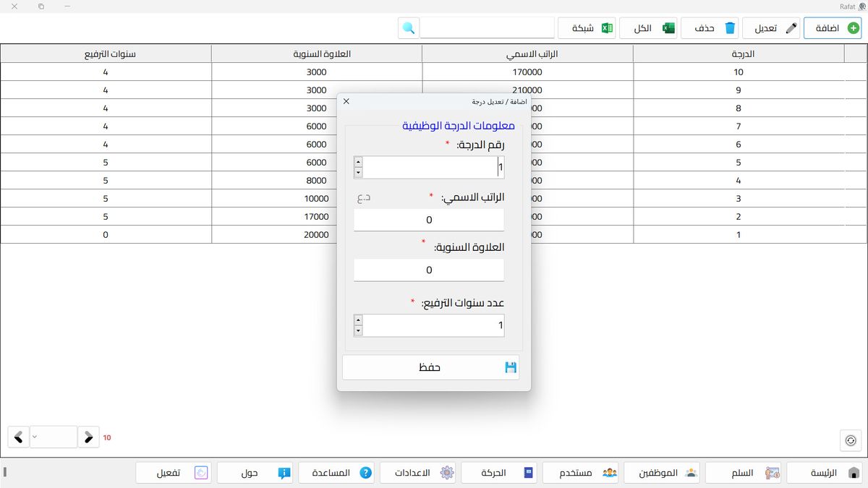The width and height of the screenshot is (868, 488).
Task: Decrease grade number with down arrow
Action: 358,173
